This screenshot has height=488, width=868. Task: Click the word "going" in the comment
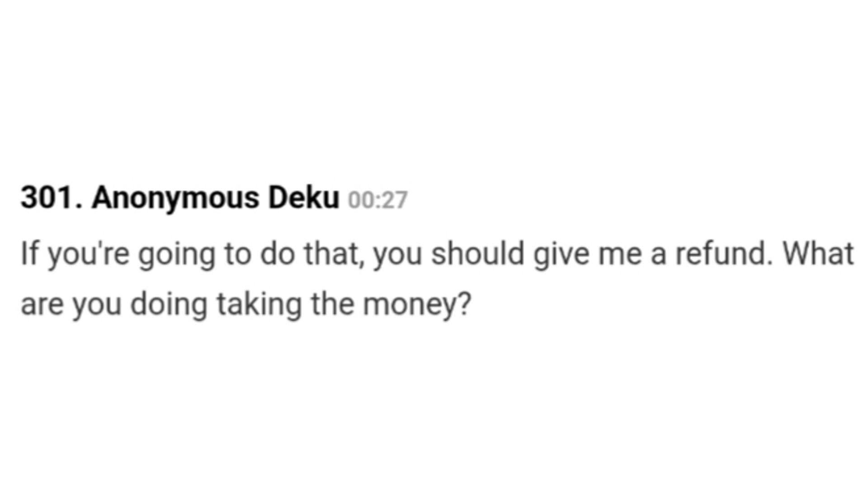coord(176,253)
